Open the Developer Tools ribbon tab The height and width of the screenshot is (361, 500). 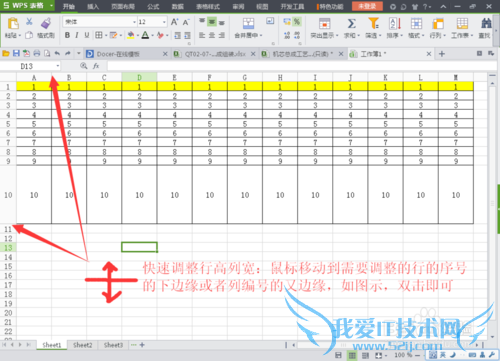[x=292, y=6]
